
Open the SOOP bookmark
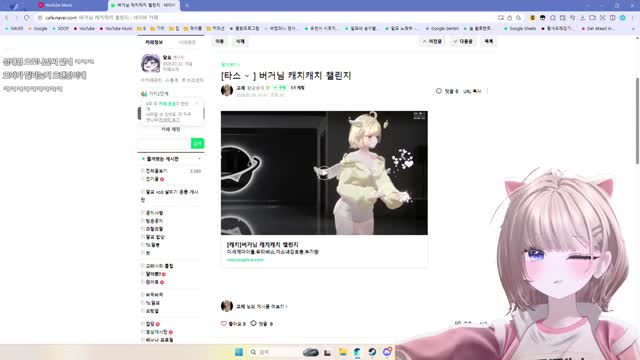click(x=60, y=29)
